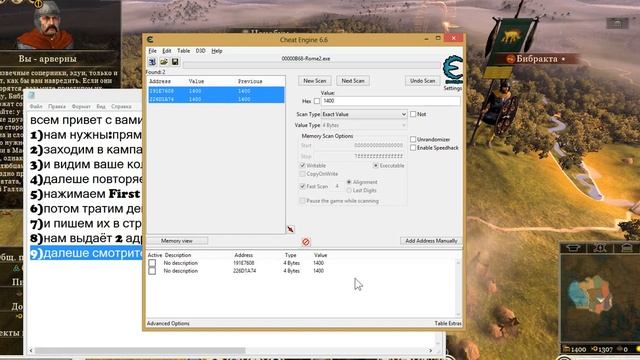This screenshot has width=640, height=360.
Task: Open Table Extras at the bottom right
Action: 448,323
